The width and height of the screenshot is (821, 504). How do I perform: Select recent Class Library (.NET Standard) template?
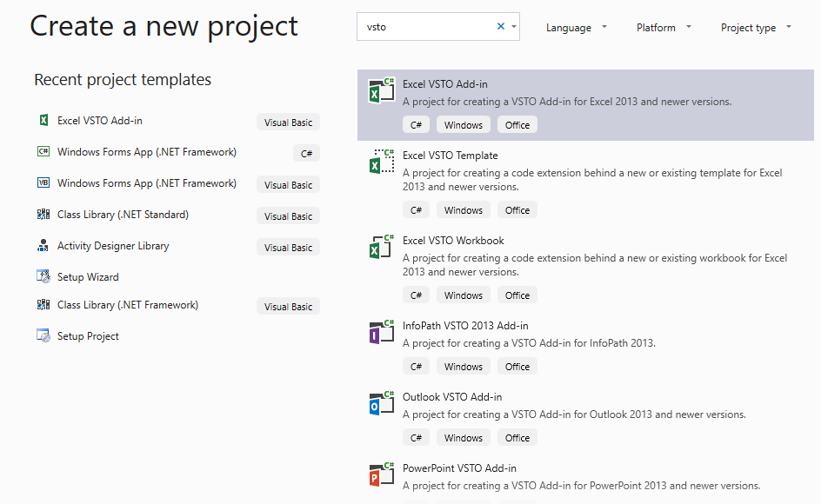pos(123,215)
